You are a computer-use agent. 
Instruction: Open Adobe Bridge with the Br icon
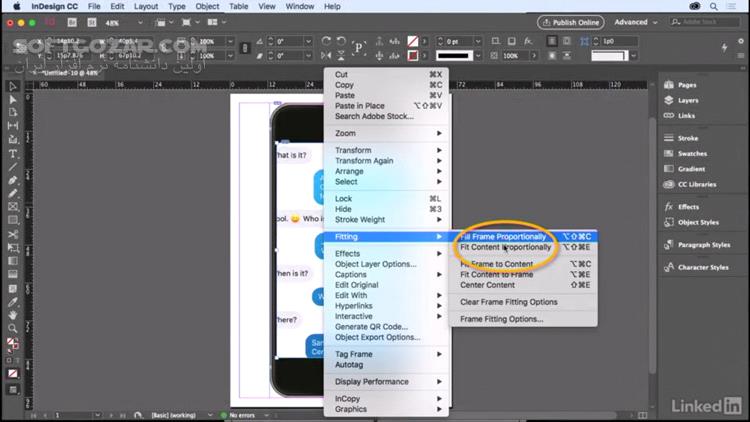pyautogui.click(x=72, y=22)
